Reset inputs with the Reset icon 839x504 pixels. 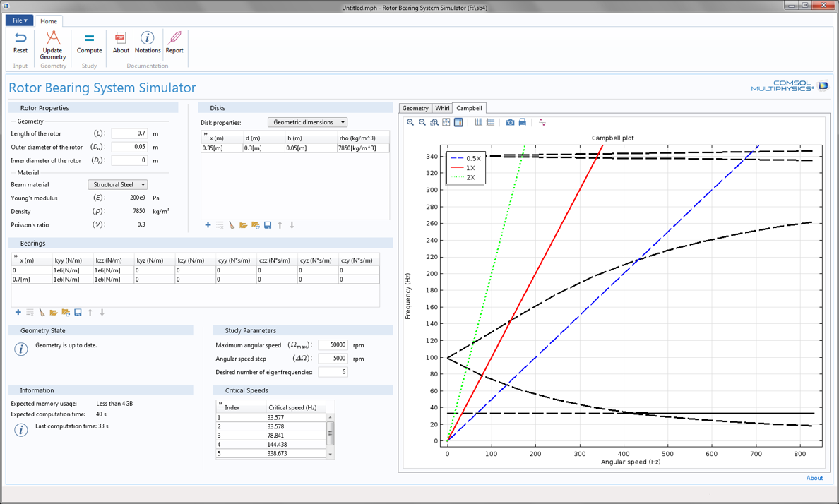(20, 42)
